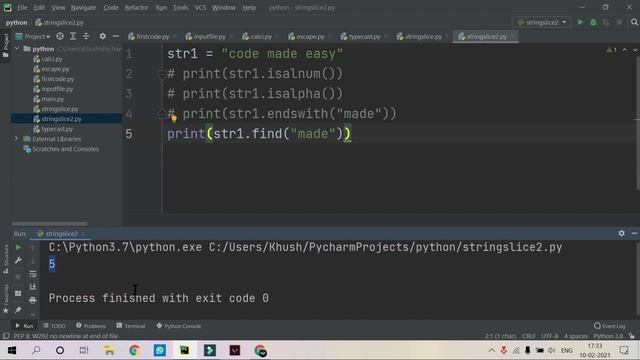640x360 pixels.
Task: Open Project panel settings gear
Action: click(x=102, y=36)
